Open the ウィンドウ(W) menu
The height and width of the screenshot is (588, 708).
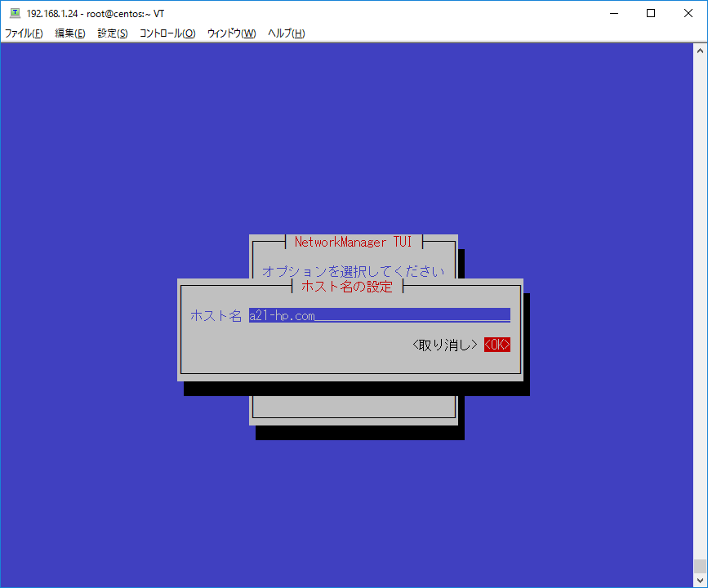click(231, 33)
